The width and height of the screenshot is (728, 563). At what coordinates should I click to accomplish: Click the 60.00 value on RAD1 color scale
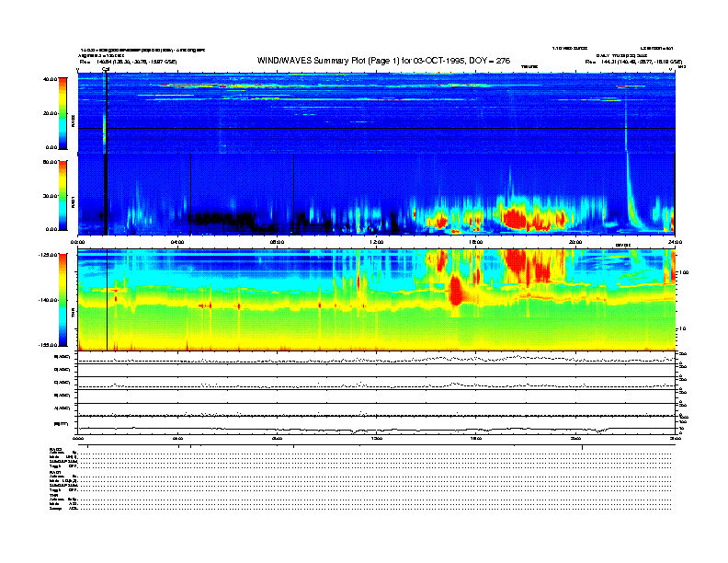pos(50,162)
